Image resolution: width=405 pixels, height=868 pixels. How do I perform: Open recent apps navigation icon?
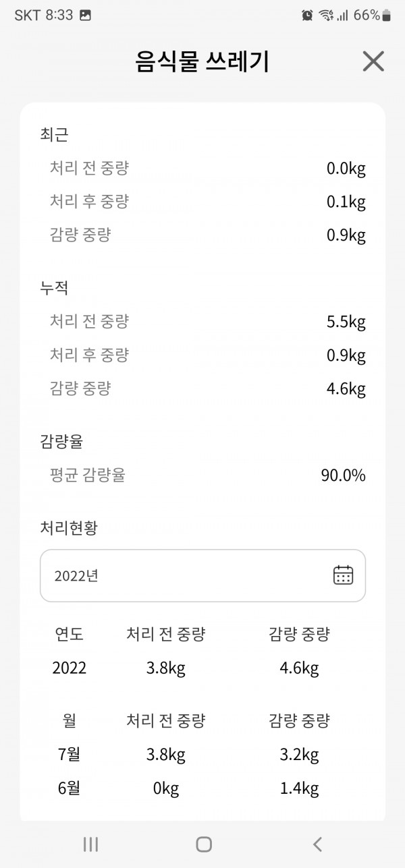[x=90, y=844]
